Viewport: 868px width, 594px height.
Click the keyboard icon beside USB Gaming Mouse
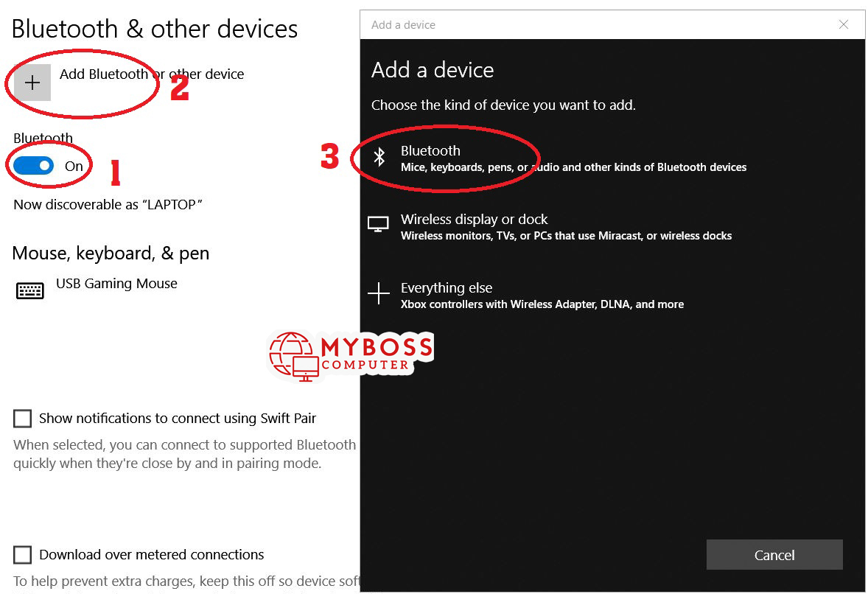pyautogui.click(x=30, y=291)
